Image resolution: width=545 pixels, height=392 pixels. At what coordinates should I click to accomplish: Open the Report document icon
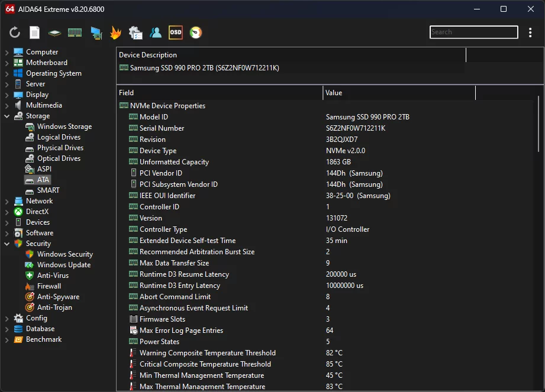35,33
